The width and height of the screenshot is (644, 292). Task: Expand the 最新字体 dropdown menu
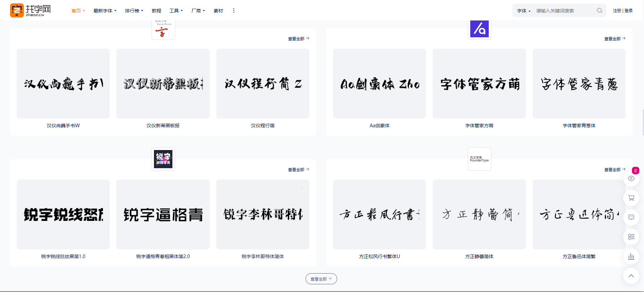[x=105, y=11]
